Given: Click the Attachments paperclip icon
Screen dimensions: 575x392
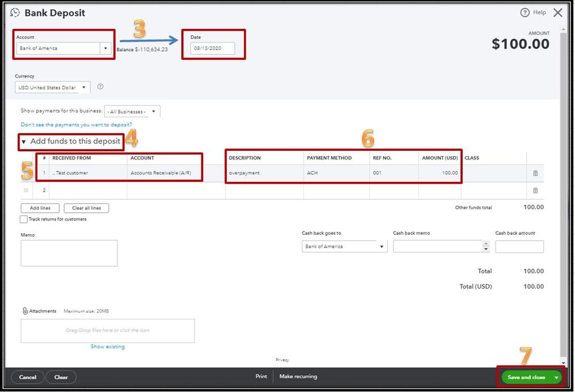Looking at the screenshot, I should [25, 311].
